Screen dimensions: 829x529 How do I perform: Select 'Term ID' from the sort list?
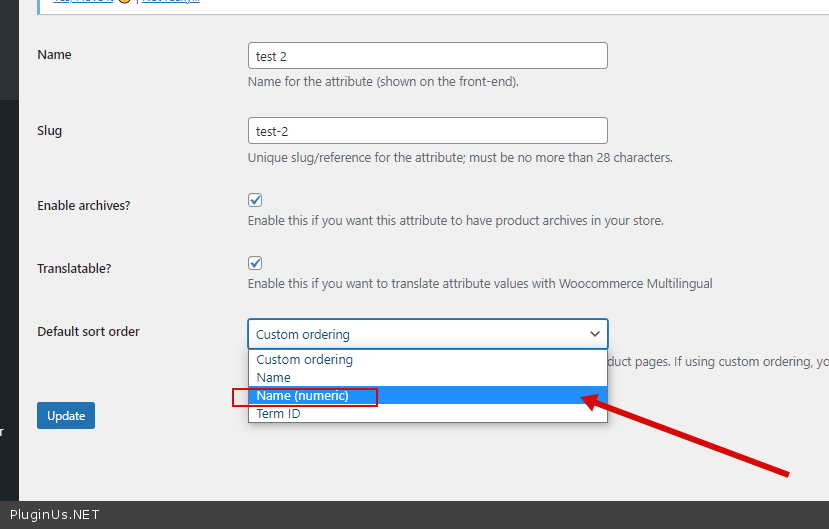coord(279,414)
